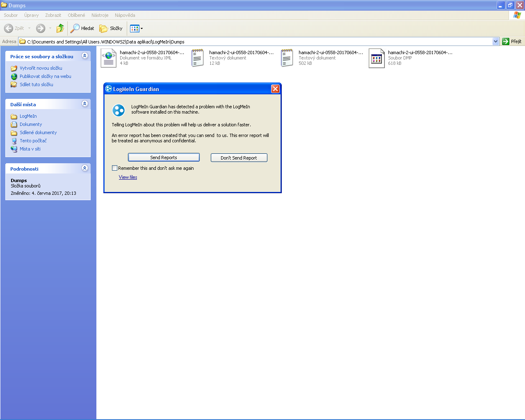Open the Oblíbené menu
Viewport: 525px width, 420px height.
(x=76, y=15)
